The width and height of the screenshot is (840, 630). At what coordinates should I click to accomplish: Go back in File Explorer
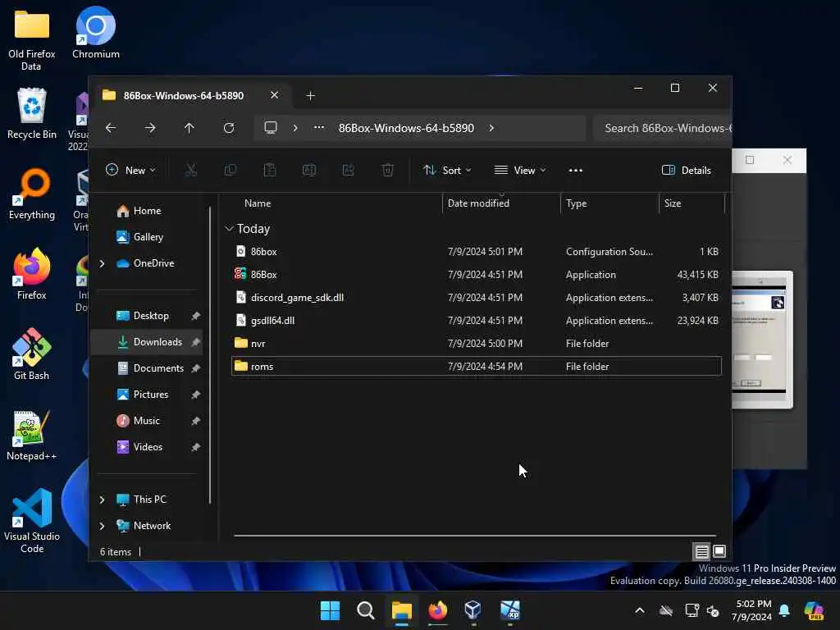(111, 128)
